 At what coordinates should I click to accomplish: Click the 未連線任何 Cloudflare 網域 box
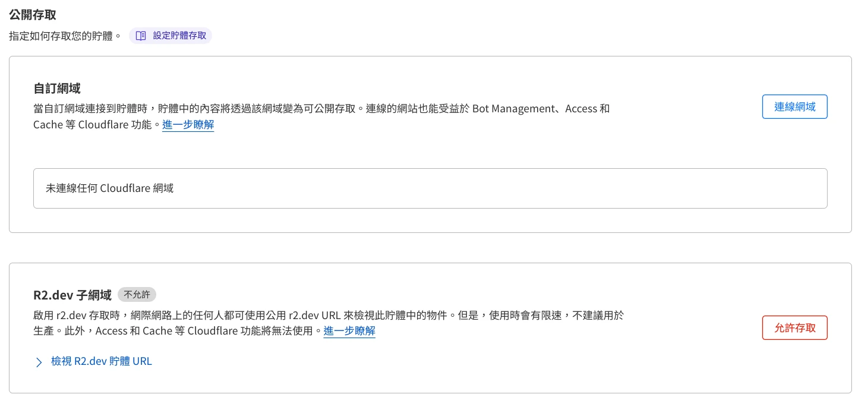tap(430, 188)
